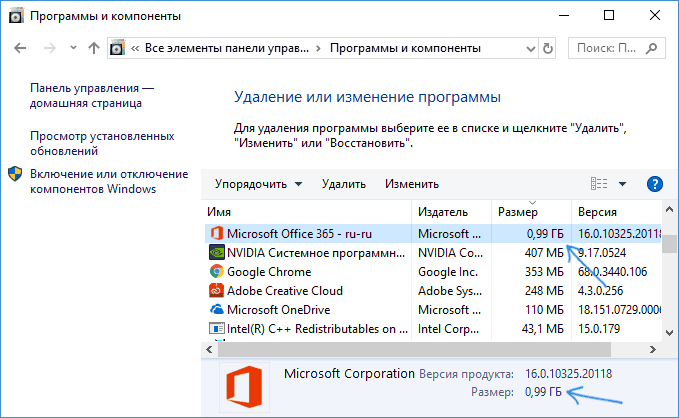Open Включение или отключение компонентов Windows
Image resolution: width=679 pixels, height=418 pixels.
pyautogui.click(x=109, y=181)
